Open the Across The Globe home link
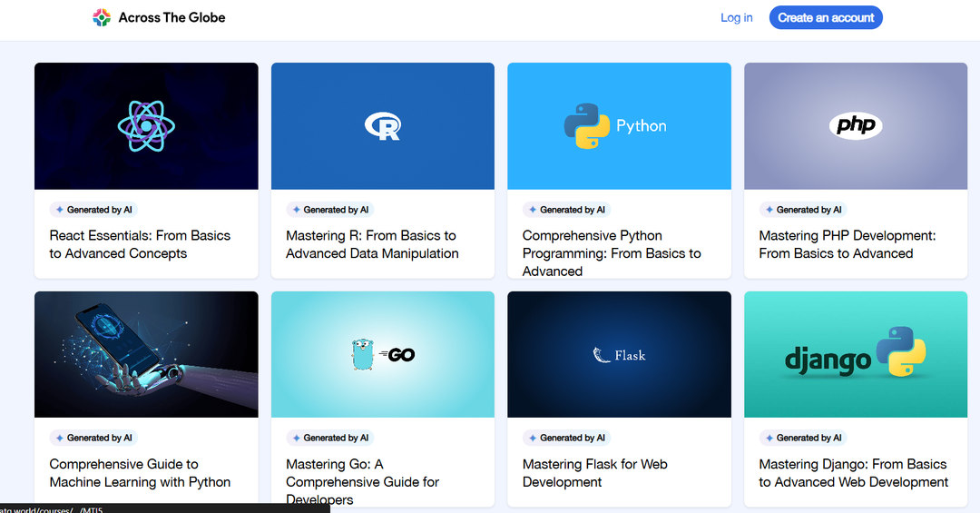Image resolution: width=980 pixels, height=513 pixels. [x=160, y=17]
